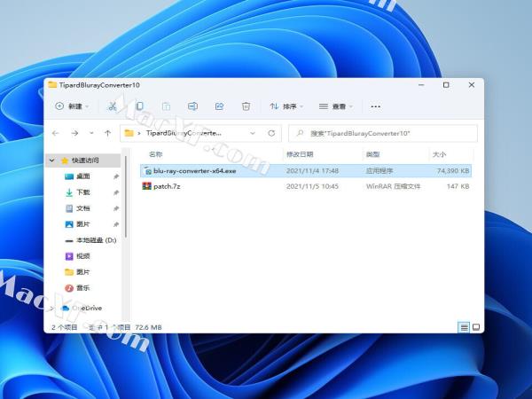Open the Sort (排序) dropdown
This screenshot has width=532, height=399.
(286, 106)
